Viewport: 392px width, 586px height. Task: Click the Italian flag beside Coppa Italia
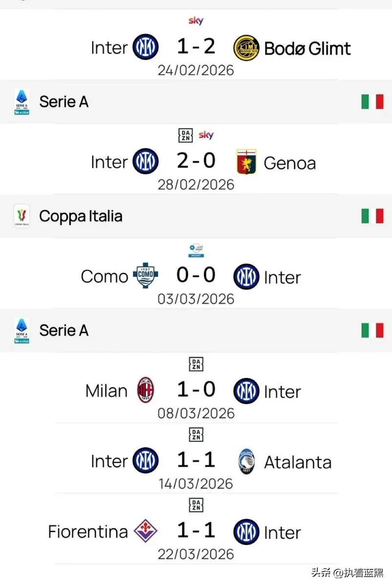[x=372, y=216]
